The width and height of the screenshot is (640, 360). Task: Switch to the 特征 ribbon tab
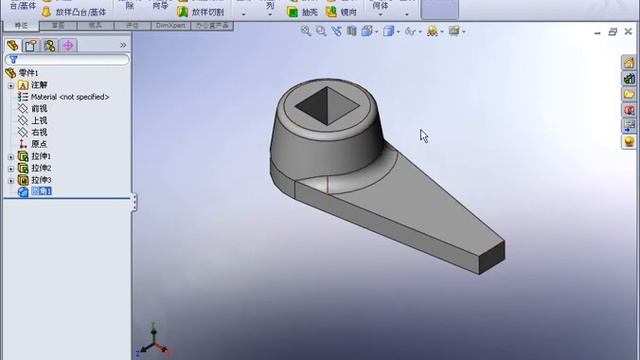point(21,26)
